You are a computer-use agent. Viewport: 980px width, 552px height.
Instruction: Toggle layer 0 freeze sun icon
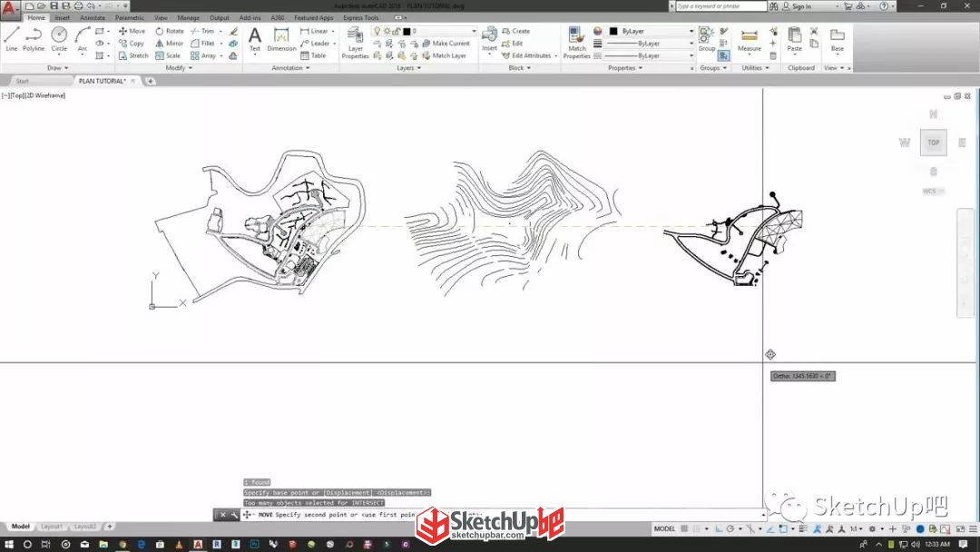click(x=387, y=31)
